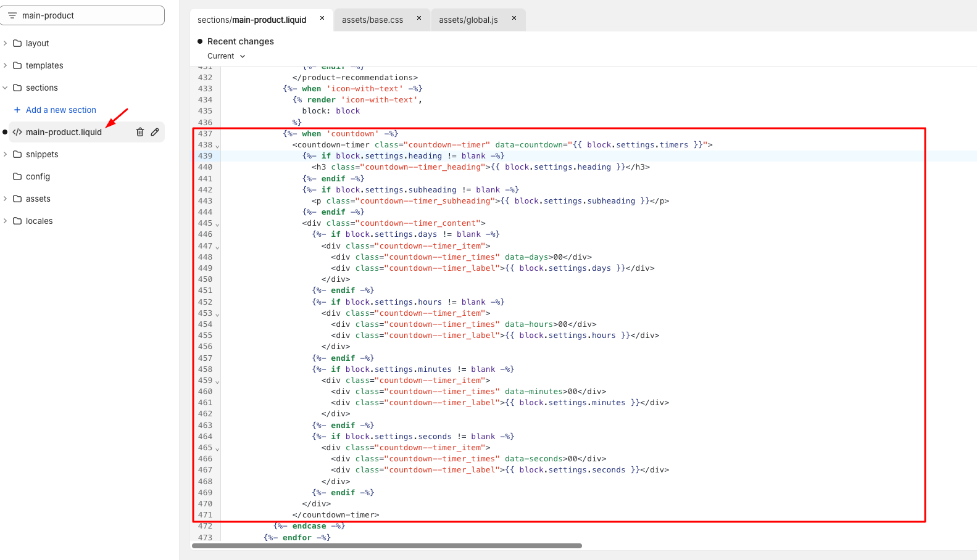Click countdown--timer_subheading class on line 443
This screenshot has height=560, width=977.
(425, 201)
